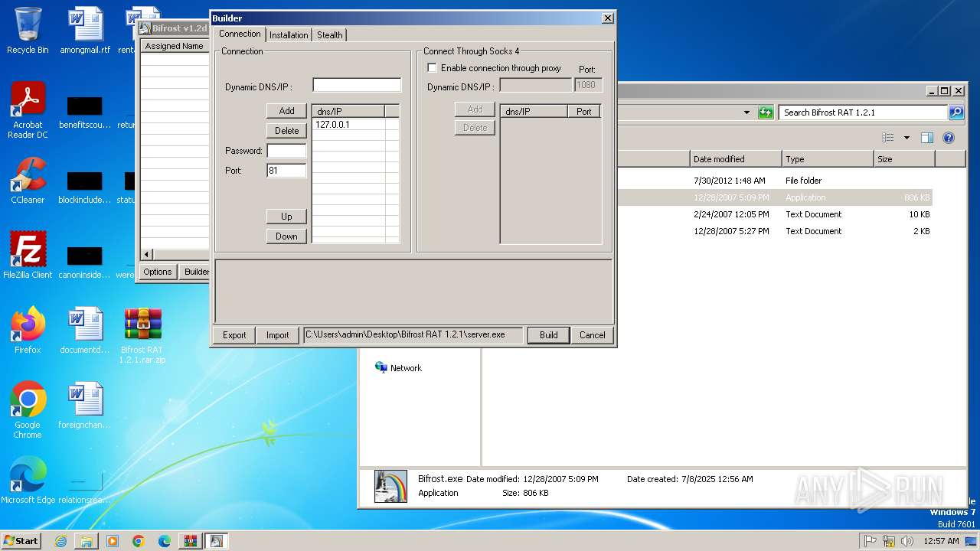
Task: Switch to WinRAR taskbar item
Action: click(190, 541)
